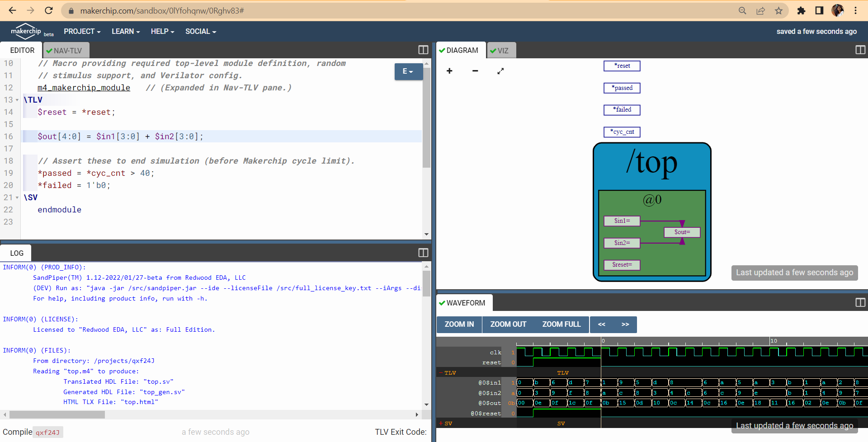Click the down arrow of the editor scrollbar
This screenshot has width=868, height=442.
point(426,235)
